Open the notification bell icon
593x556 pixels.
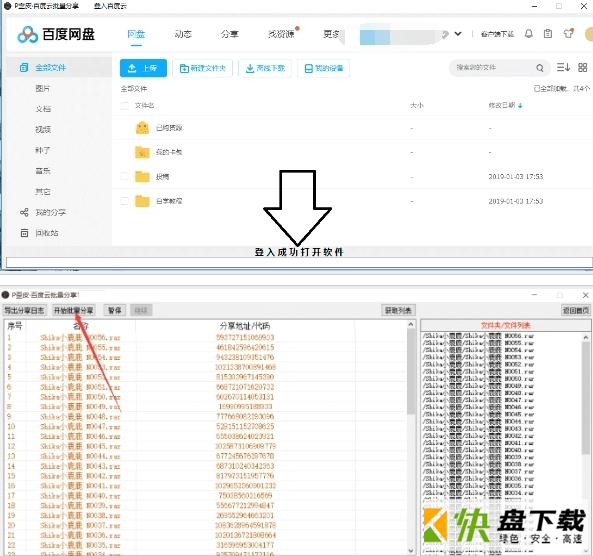(x=529, y=34)
